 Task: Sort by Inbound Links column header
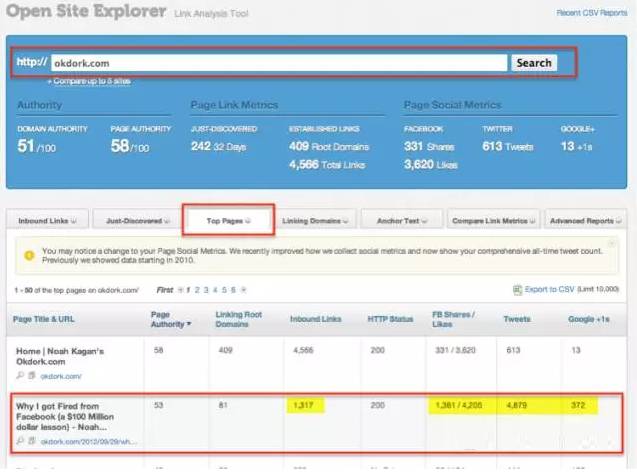click(316, 319)
